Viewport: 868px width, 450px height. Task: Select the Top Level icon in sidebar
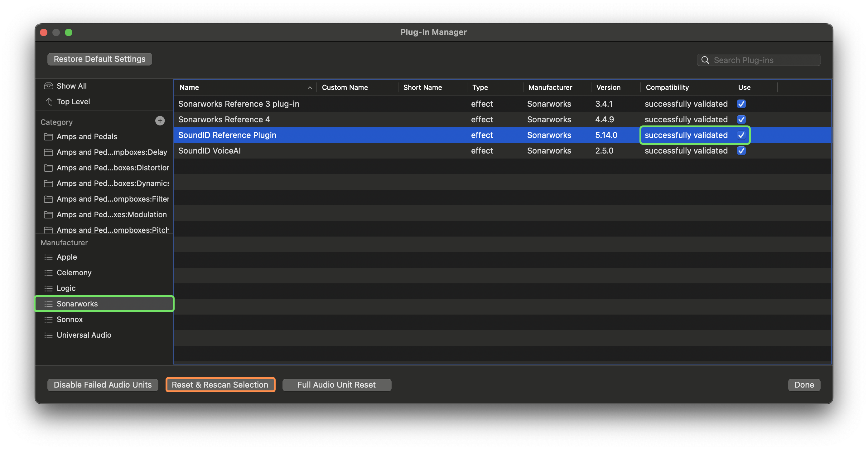[x=49, y=101]
